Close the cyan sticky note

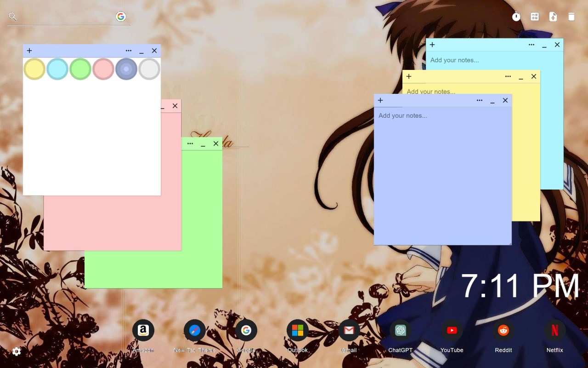tap(557, 45)
